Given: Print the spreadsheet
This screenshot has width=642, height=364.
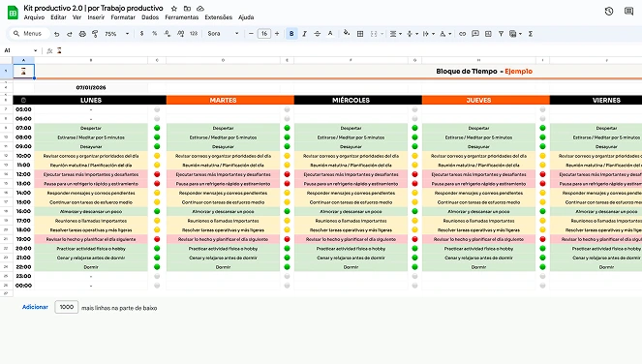Looking at the screenshot, I should [x=82, y=34].
